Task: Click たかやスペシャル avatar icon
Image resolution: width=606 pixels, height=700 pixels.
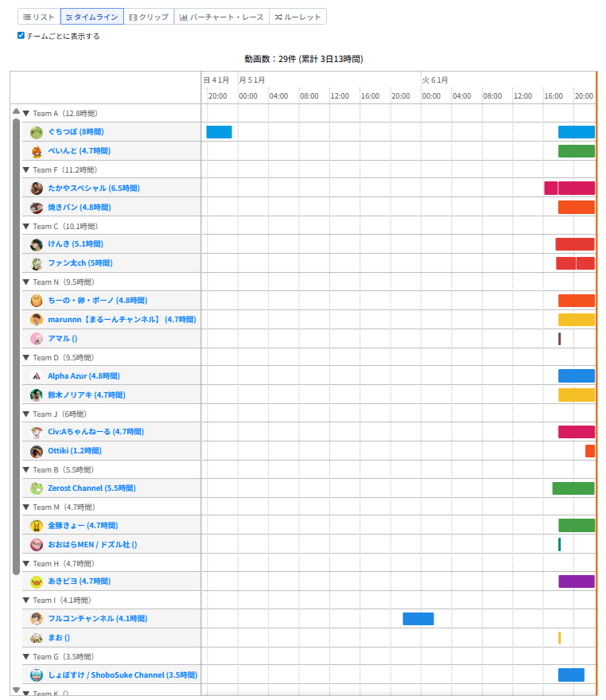Action: [x=37, y=189]
